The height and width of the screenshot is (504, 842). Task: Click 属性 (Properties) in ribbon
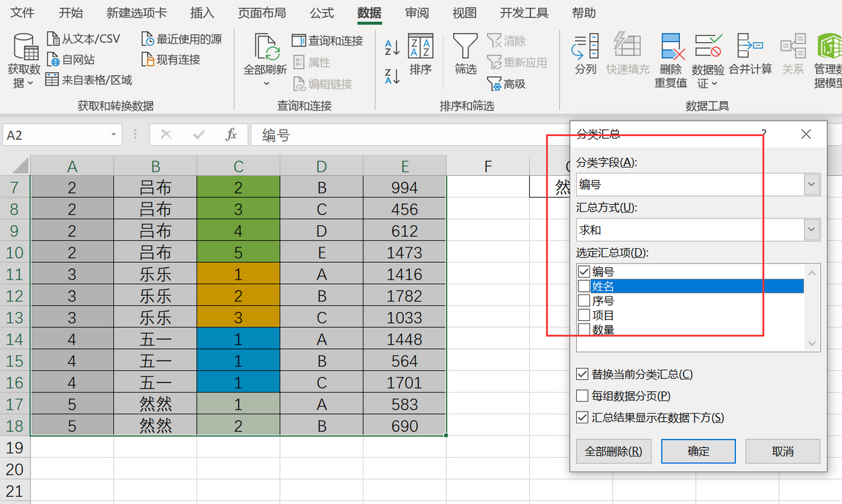(x=311, y=62)
